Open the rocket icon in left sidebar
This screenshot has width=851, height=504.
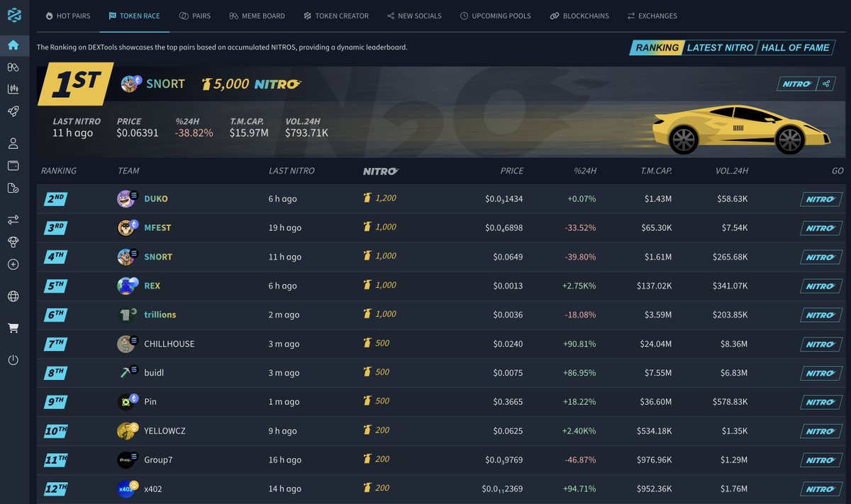13,111
